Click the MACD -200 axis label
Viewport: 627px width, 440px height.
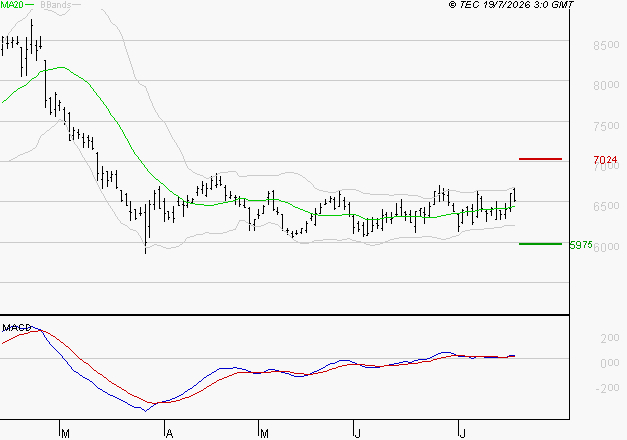coord(607,388)
